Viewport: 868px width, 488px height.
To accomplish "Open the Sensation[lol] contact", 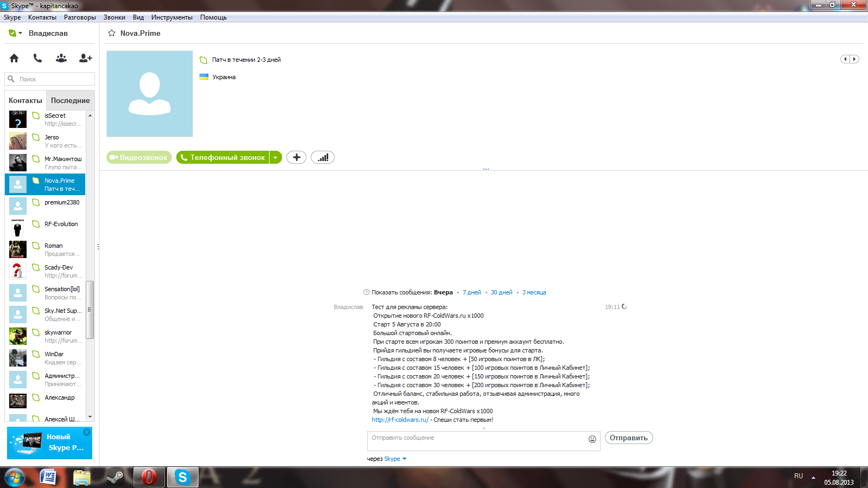I will tap(45, 293).
